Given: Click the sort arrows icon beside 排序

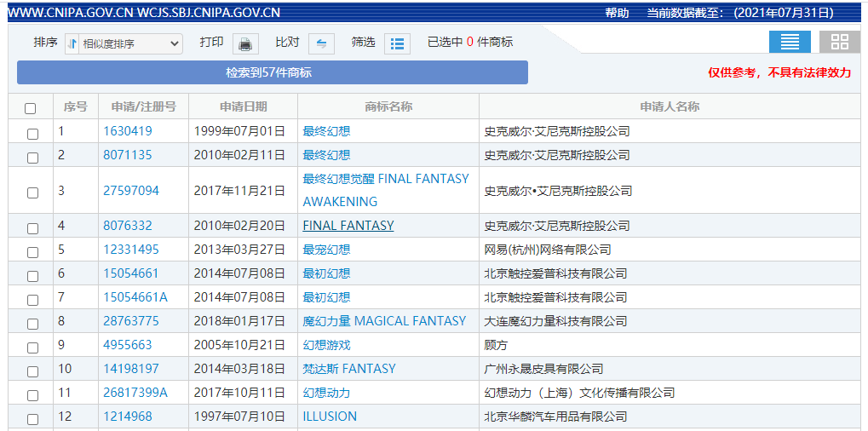Looking at the screenshot, I should tap(72, 43).
